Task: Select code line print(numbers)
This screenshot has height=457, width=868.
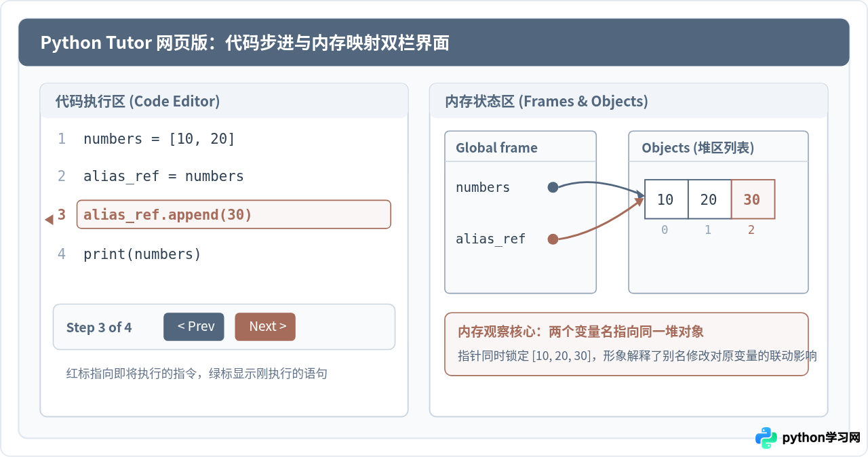Action: pos(142,254)
